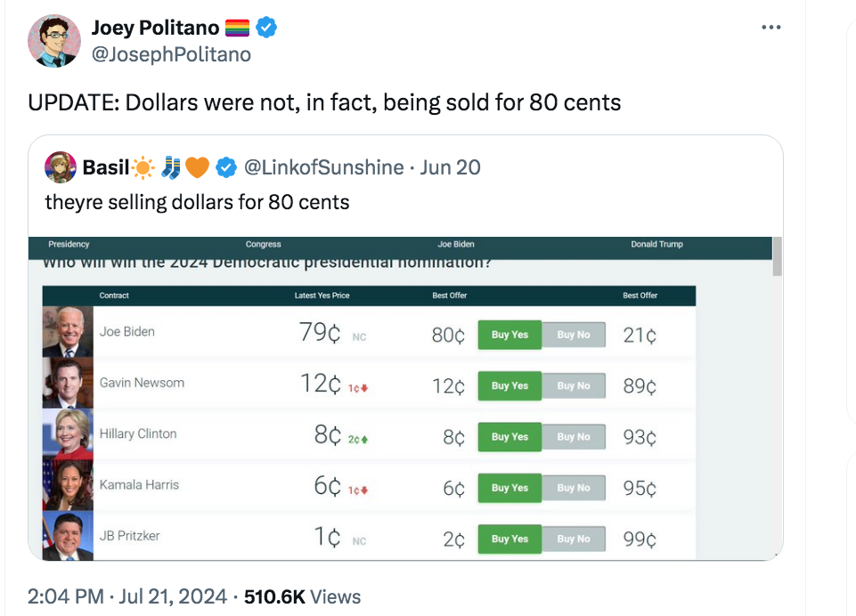The width and height of the screenshot is (856, 616).
Task: Click Buy No for Gavin Newsom
Action: (x=574, y=385)
